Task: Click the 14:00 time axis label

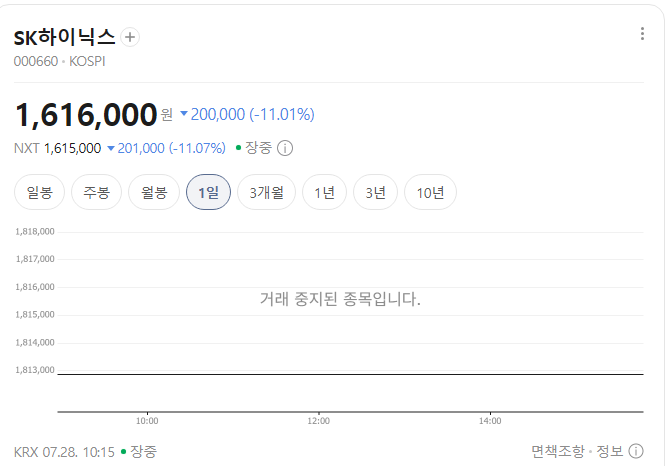Action: coord(490,421)
